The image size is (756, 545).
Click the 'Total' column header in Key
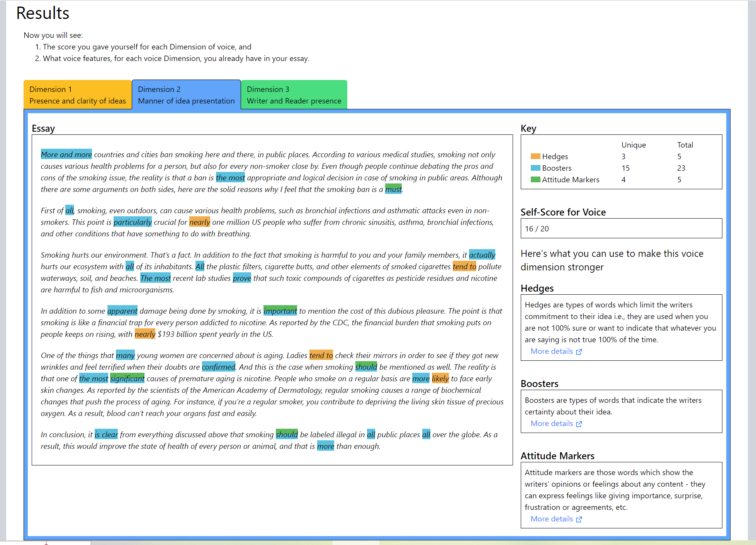pyautogui.click(x=685, y=145)
